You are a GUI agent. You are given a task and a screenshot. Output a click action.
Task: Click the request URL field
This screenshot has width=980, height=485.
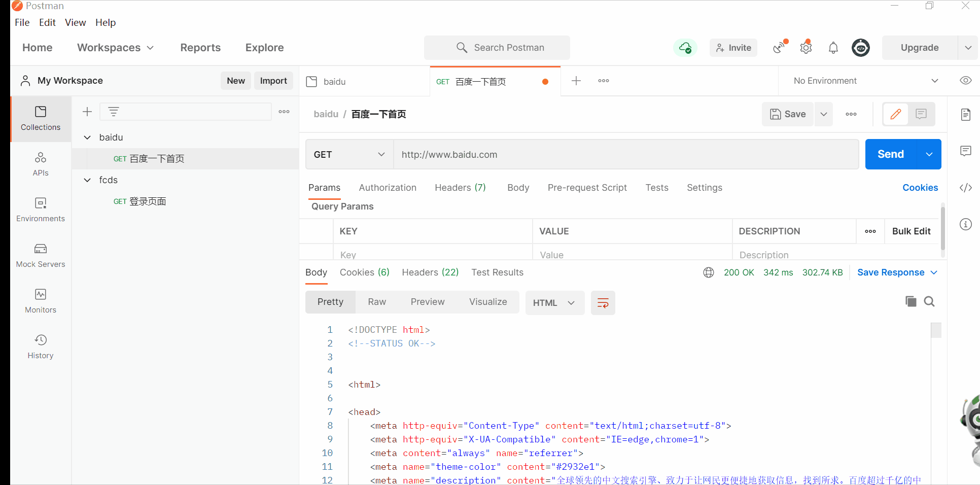click(x=626, y=155)
